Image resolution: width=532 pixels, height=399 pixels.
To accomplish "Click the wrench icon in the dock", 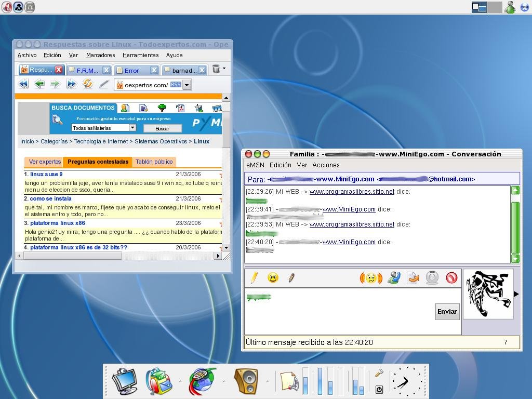I will pyautogui.click(x=379, y=373).
